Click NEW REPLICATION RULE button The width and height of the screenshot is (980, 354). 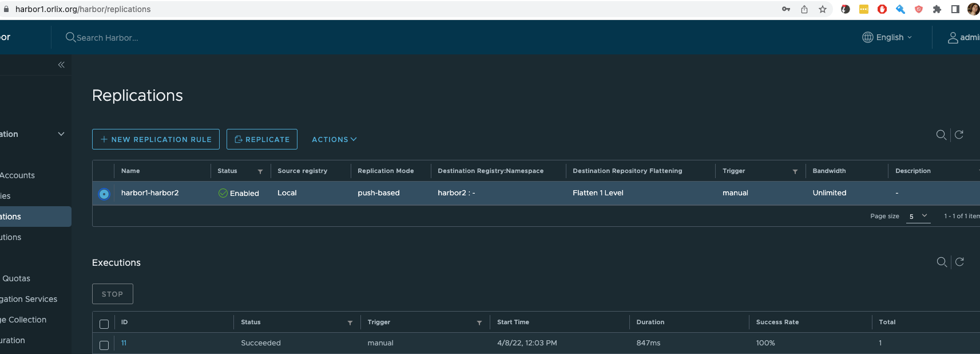pos(156,139)
